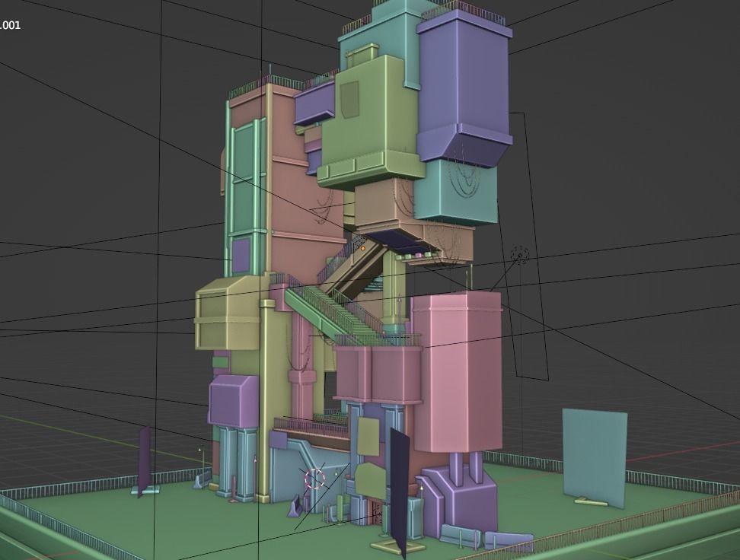Select the dark purple plane left of building
Screen dimensions: 740x560
pos(145,461)
